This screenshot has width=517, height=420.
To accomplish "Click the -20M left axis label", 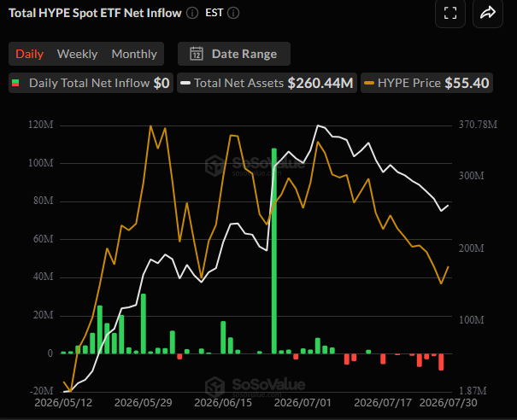I will point(42,391).
